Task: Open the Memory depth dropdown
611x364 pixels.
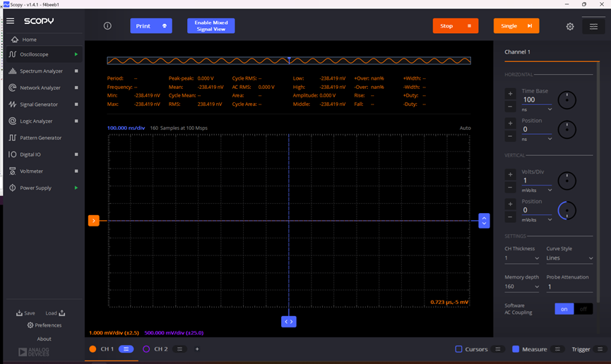Action: point(522,286)
